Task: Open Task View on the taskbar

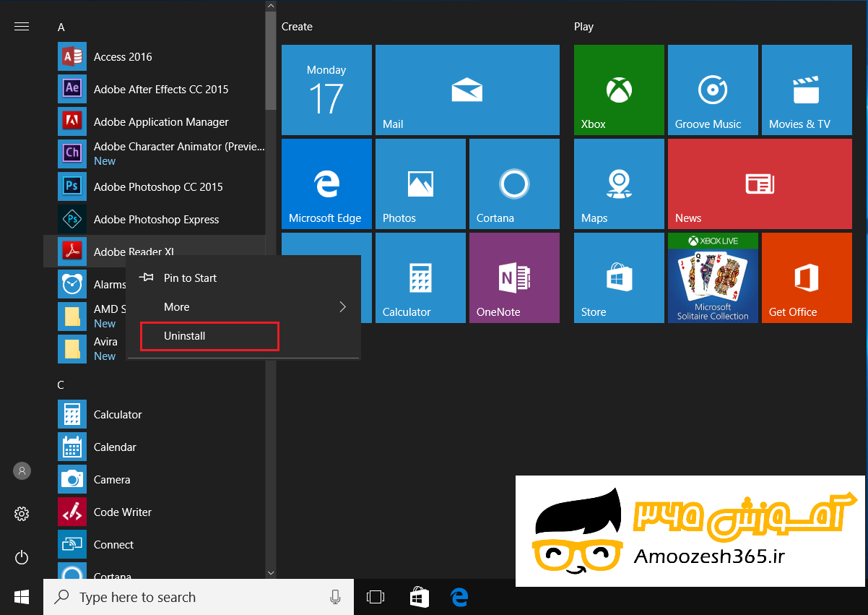Action: coord(376,597)
